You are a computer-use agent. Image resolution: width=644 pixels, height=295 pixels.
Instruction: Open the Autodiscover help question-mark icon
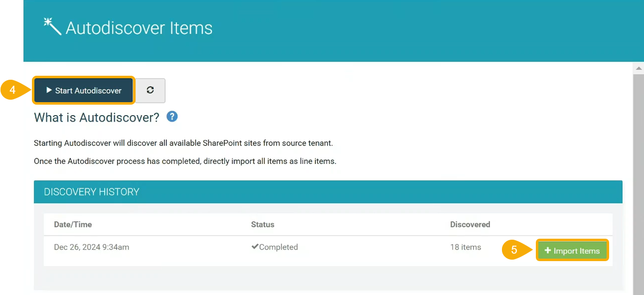(172, 117)
